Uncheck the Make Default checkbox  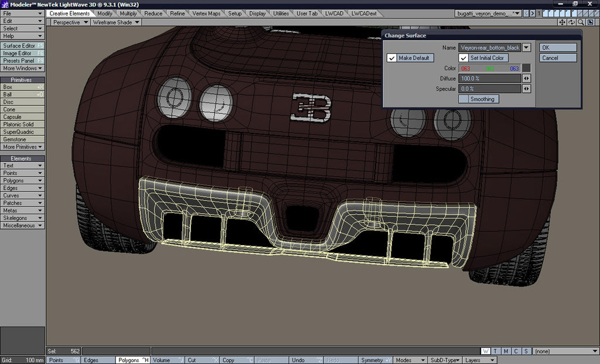tap(391, 58)
